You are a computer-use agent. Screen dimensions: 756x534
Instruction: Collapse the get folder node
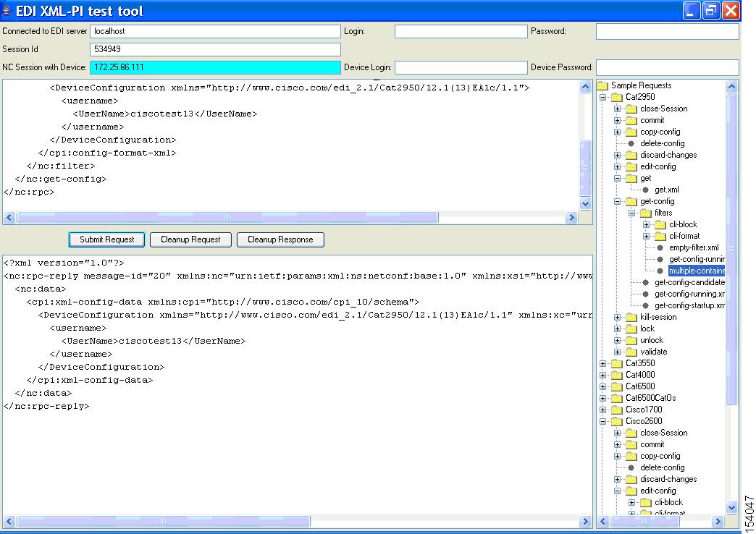(x=617, y=178)
